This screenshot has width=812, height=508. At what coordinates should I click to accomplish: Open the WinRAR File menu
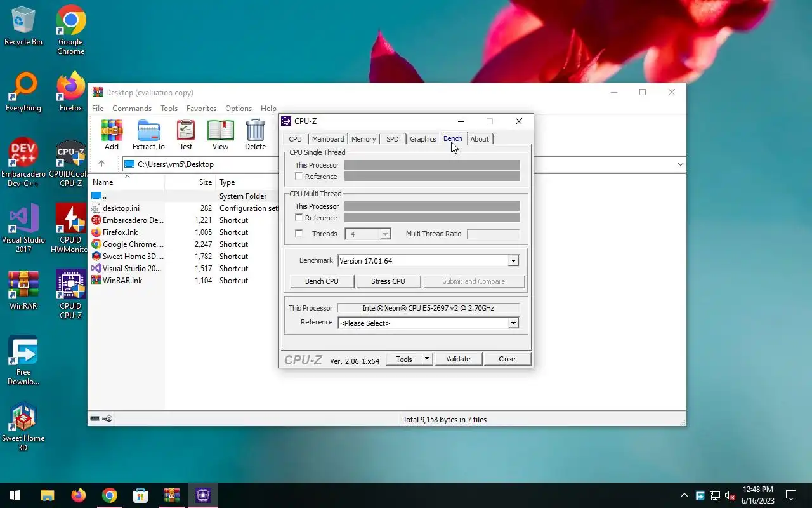[98, 109]
